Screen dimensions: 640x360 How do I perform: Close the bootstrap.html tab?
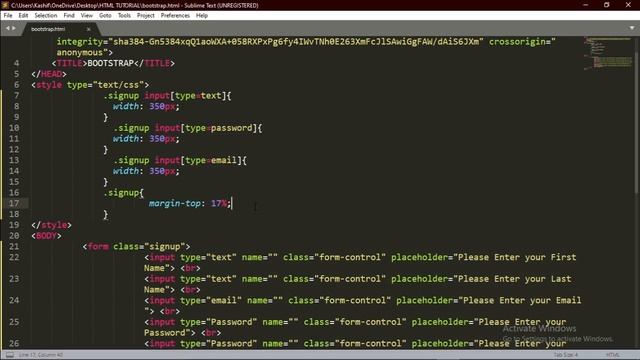pyautogui.click(x=88, y=29)
